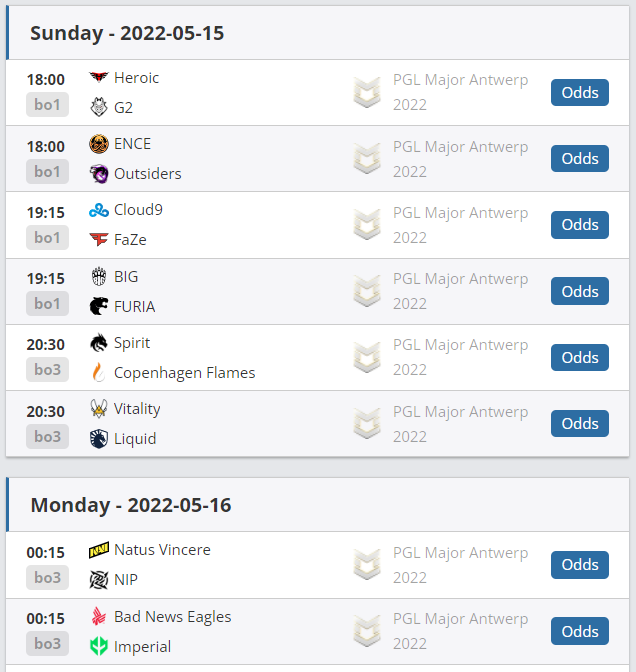Click the Imperial team logo
636x672 pixels.
pyautogui.click(x=98, y=646)
